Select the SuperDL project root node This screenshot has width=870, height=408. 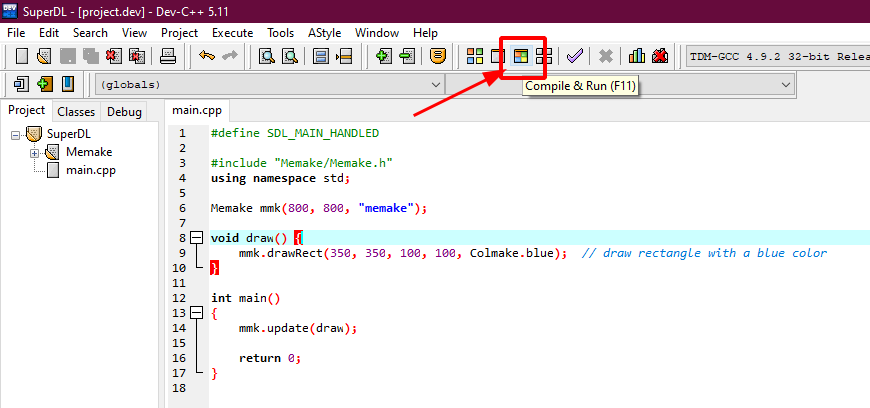tap(69, 134)
